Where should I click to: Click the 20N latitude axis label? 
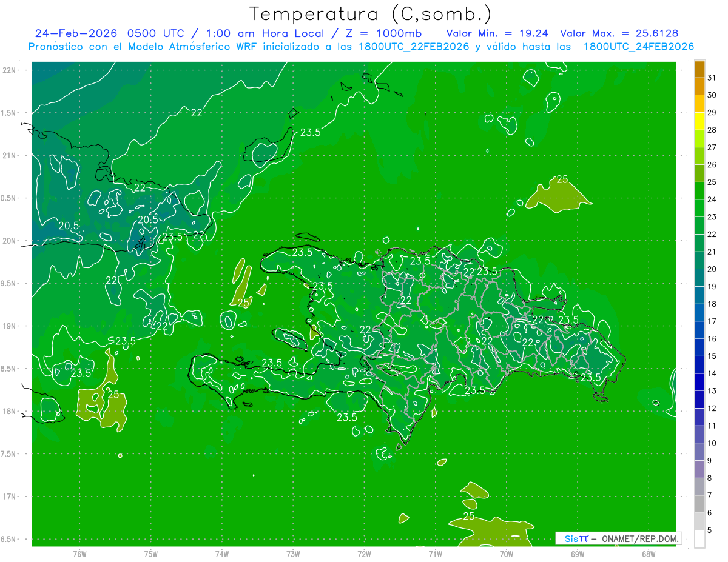[x=10, y=241]
